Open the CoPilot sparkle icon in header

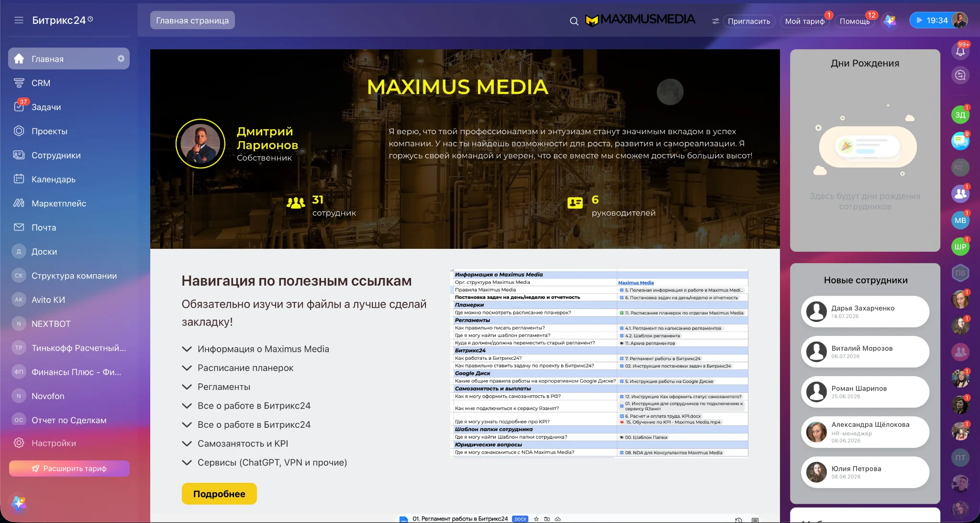pyautogui.click(x=890, y=21)
